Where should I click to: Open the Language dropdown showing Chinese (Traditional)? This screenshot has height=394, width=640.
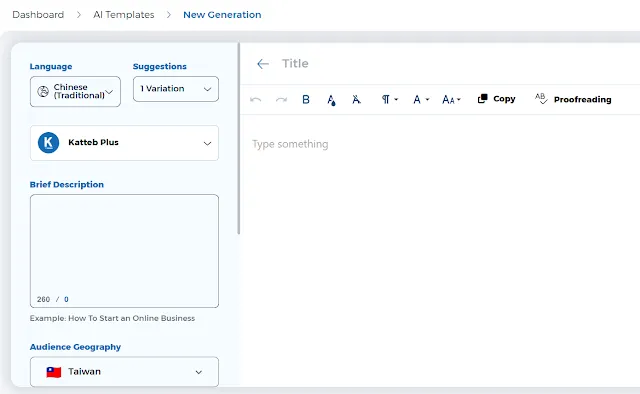click(75, 91)
